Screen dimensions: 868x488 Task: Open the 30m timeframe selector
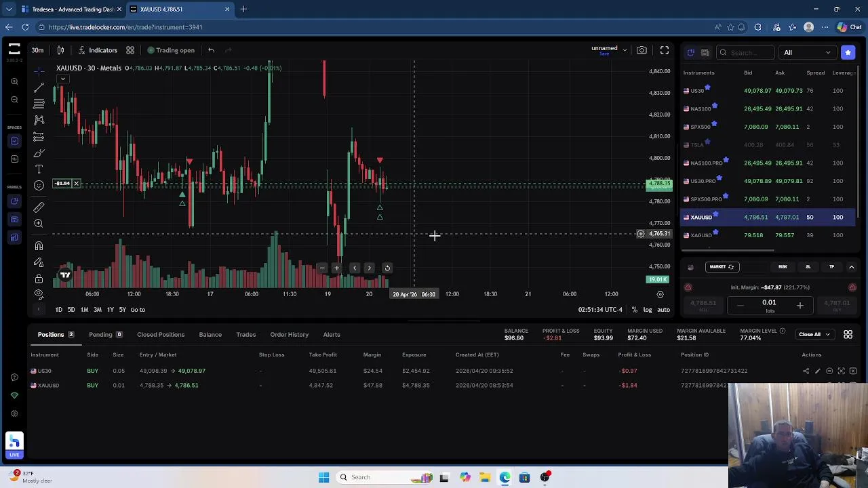click(x=37, y=50)
